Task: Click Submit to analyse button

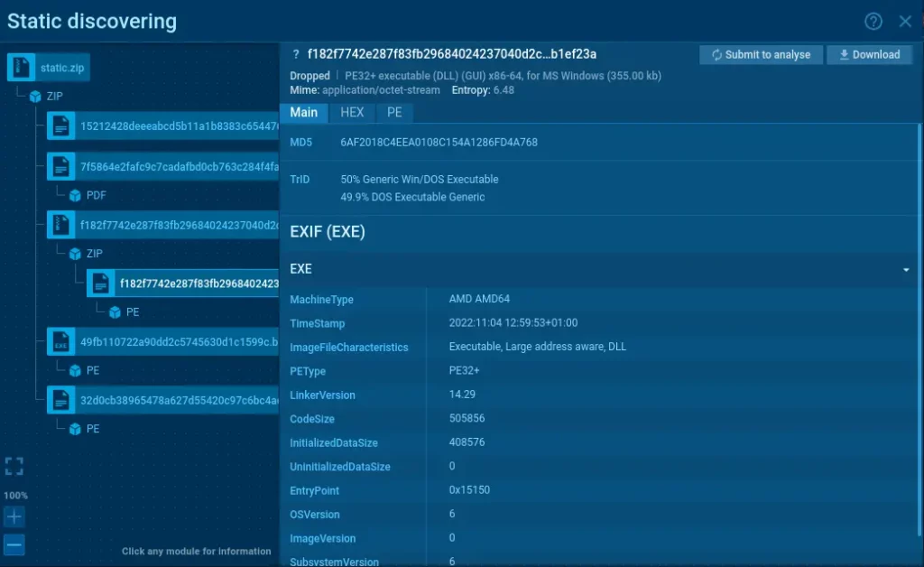Action: [x=761, y=55]
